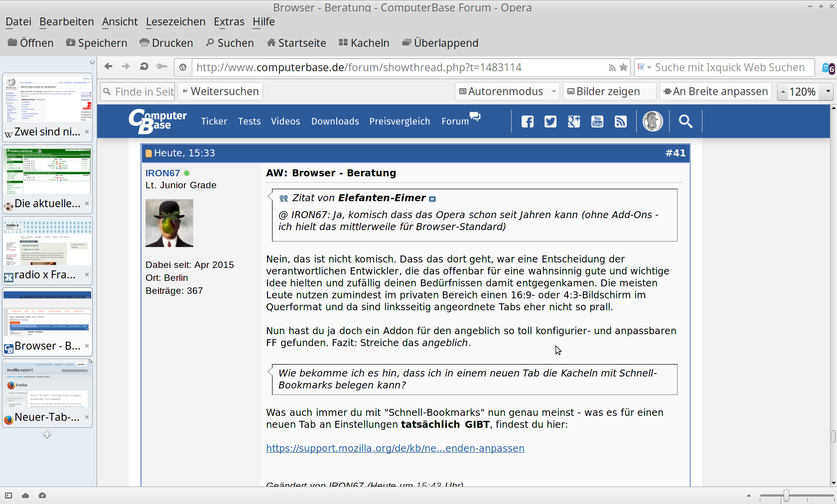Click the RSS feed icon in address bar
The image size is (837, 504).
coord(612,68)
